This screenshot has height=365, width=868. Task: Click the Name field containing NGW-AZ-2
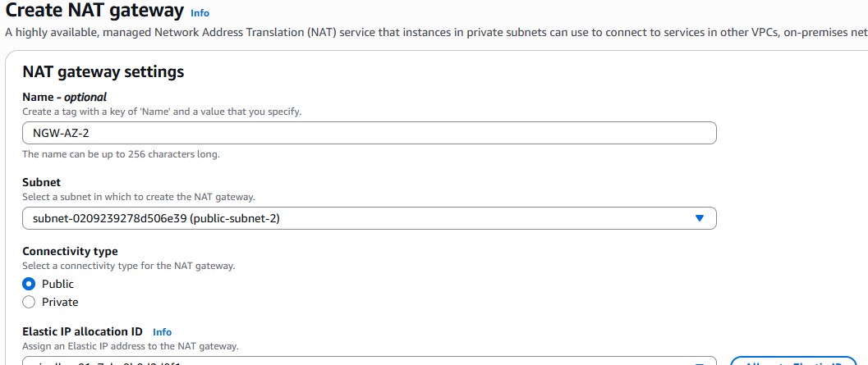point(369,133)
